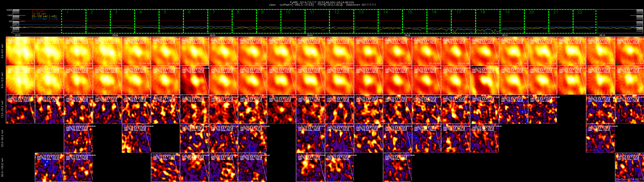
Task: Open the 50.0-100.0 keV image under the 06:15:44 column
Action: pyautogui.click(x=629, y=167)
